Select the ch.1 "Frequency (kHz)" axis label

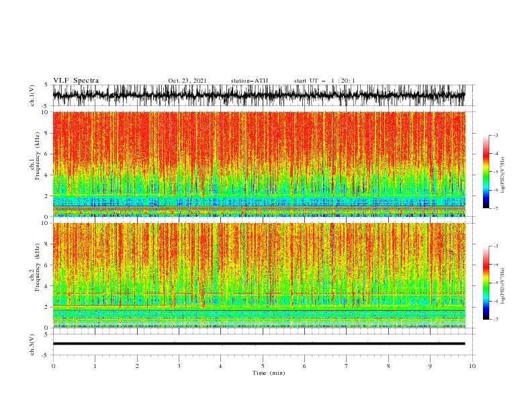[x=38, y=156]
